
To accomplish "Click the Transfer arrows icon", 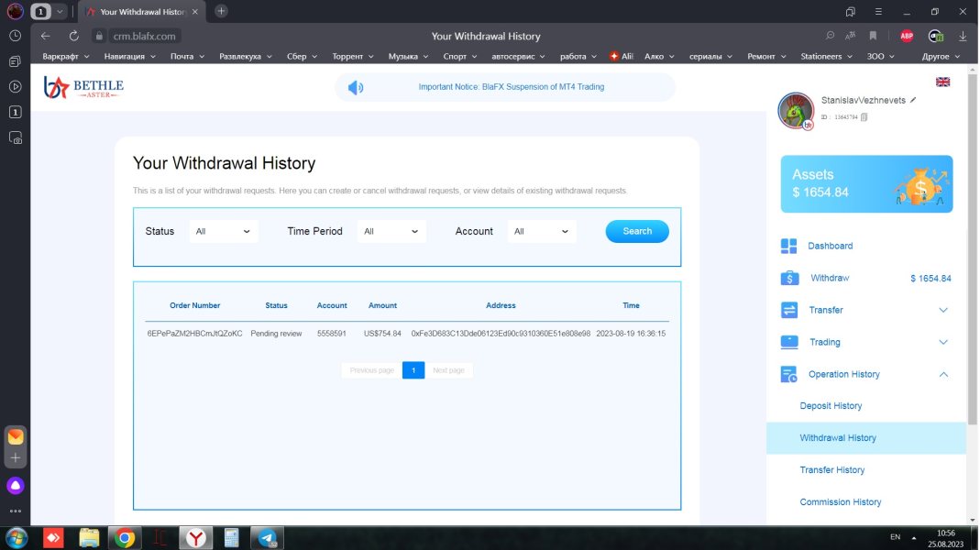I will click(789, 310).
